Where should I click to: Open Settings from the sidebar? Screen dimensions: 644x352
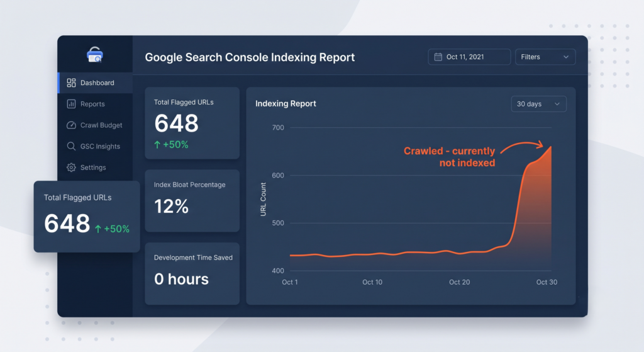tap(96, 167)
